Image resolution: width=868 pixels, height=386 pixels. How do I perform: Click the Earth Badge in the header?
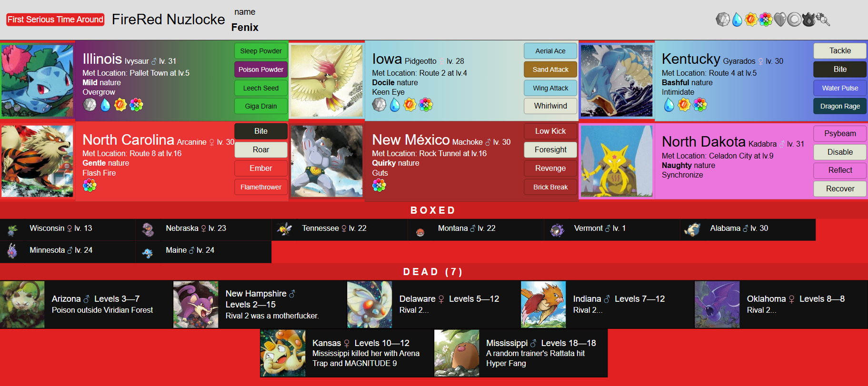click(823, 20)
